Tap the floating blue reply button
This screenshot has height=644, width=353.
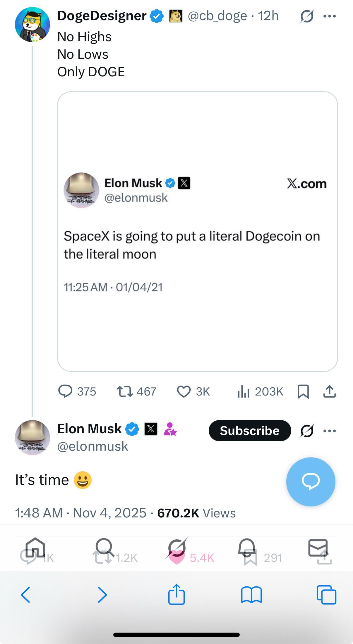pyautogui.click(x=311, y=481)
